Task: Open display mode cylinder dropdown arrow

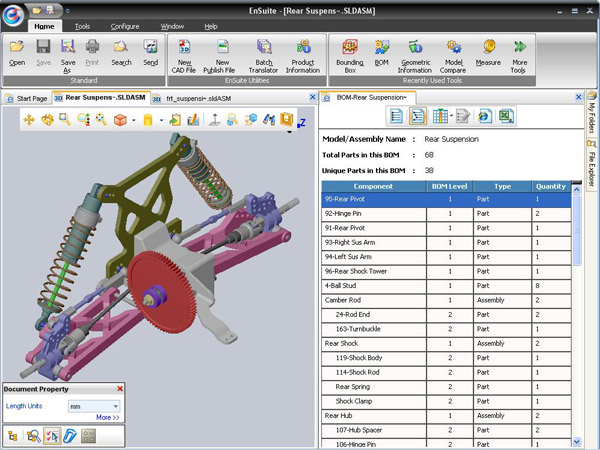Action: (x=161, y=120)
